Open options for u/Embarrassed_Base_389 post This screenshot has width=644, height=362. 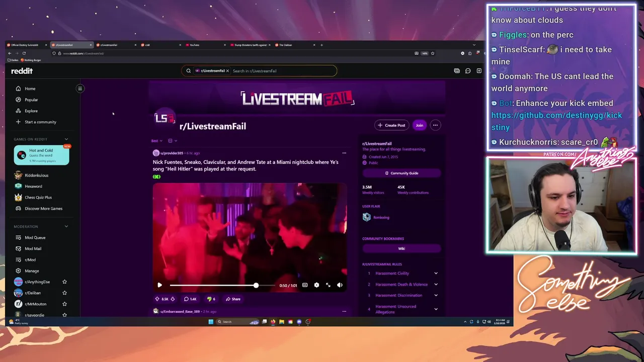tap(344, 311)
